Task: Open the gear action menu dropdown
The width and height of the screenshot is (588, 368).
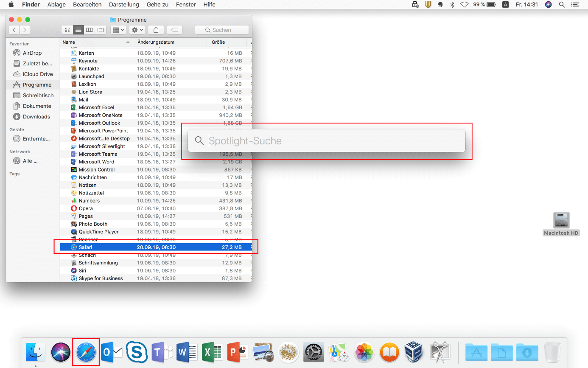Action: (x=137, y=30)
